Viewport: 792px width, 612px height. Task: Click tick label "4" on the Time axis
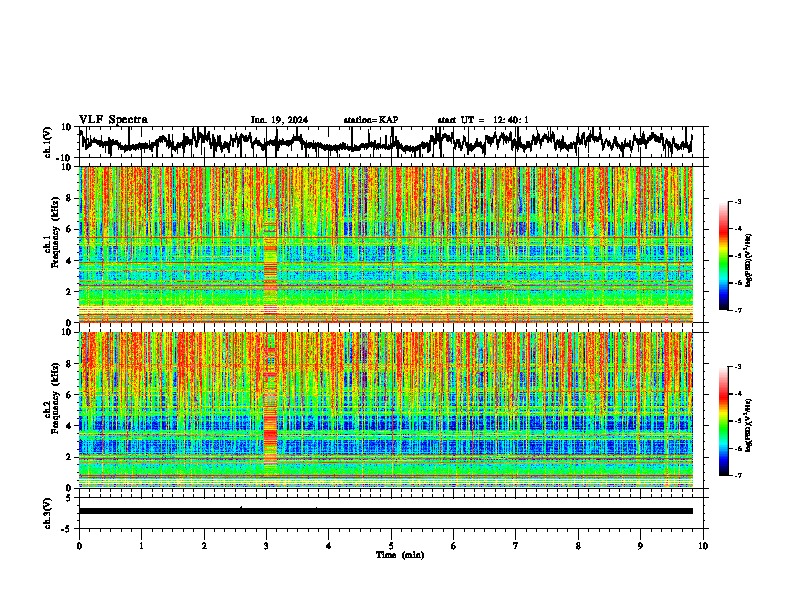[x=329, y=546]
